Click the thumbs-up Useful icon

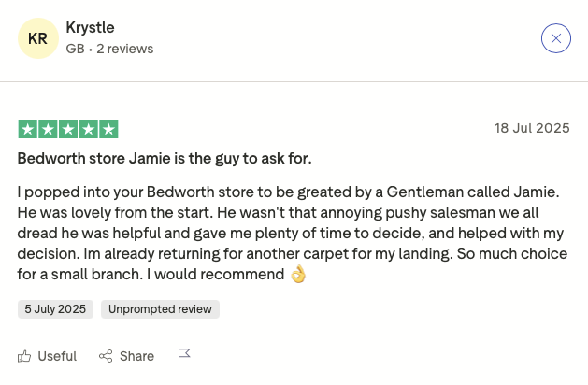24,356
